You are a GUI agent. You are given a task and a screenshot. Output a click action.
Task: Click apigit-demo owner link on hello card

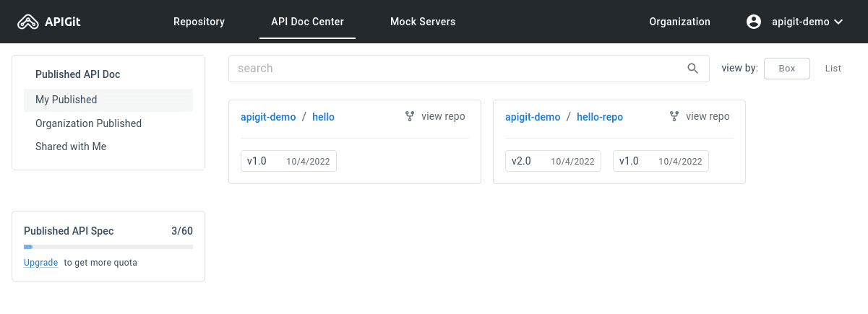coord(268,117)
